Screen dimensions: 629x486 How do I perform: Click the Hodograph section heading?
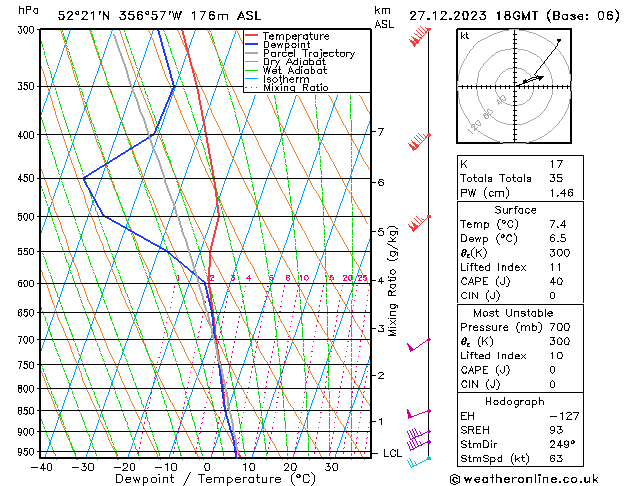coord(515,401)
